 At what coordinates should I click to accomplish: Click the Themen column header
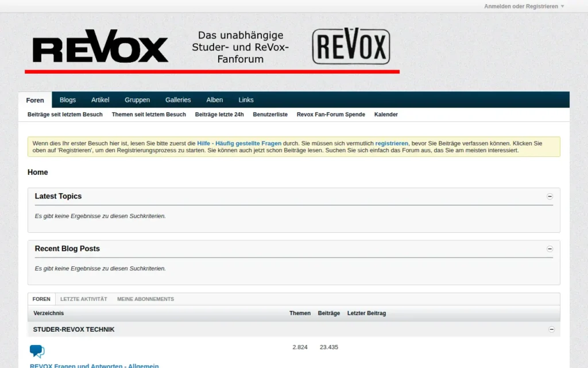click(x=300, y=313)
